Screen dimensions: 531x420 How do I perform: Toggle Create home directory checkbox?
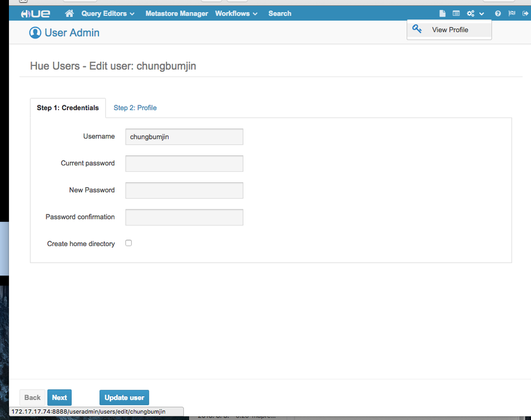[x=129, y=243]
